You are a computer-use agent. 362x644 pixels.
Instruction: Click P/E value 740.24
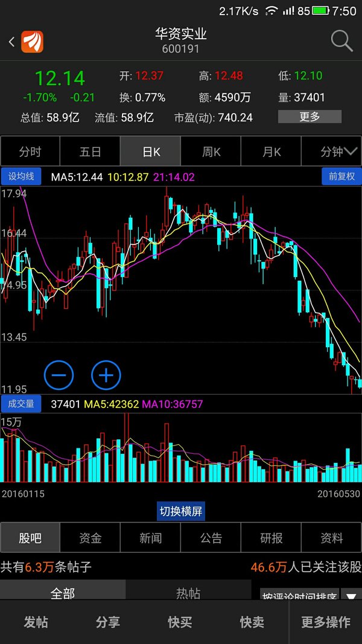tap(235, 118)
